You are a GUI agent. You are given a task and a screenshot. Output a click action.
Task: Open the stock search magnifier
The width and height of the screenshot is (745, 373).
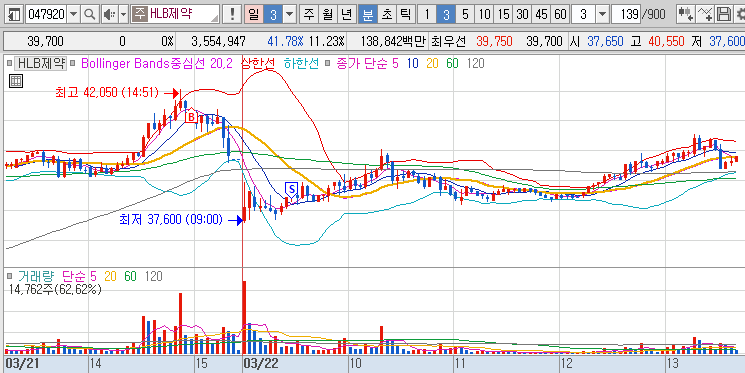tap(89, 14)
